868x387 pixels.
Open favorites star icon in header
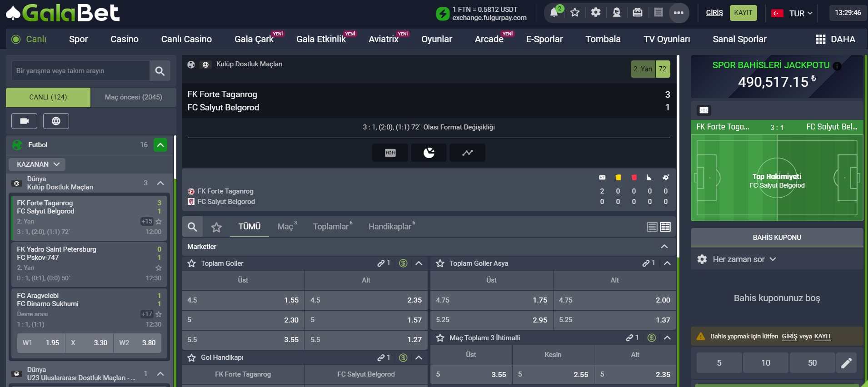point(575,13)
